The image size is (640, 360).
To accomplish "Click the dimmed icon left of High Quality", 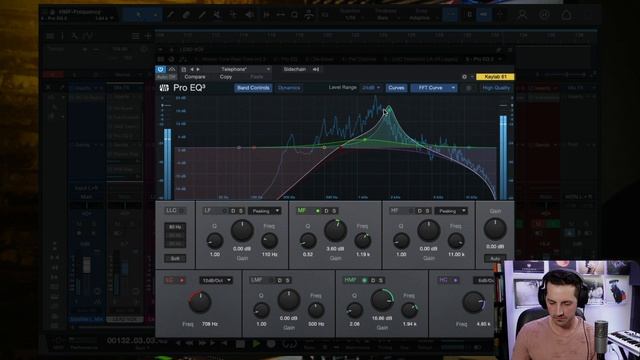I will 468,88.
